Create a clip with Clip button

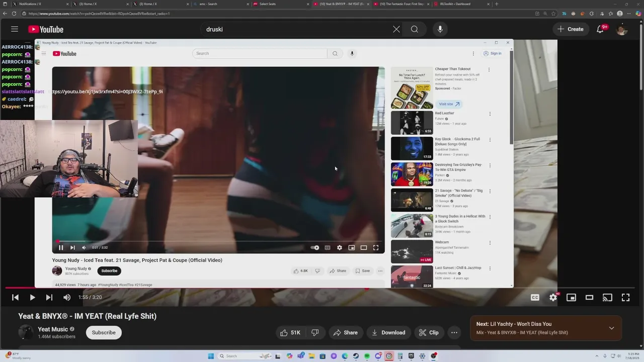pyautogui.click(x=429, y=332)
